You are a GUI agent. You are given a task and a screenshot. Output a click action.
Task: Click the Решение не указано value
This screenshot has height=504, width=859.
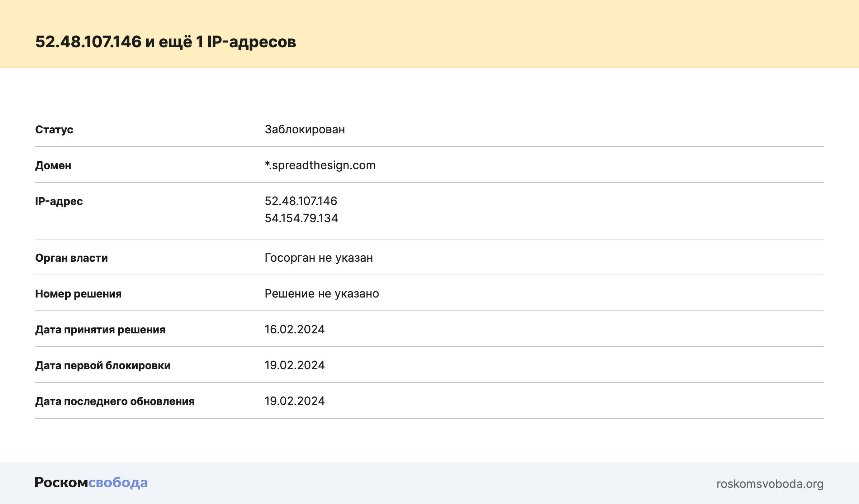[322, 294]
